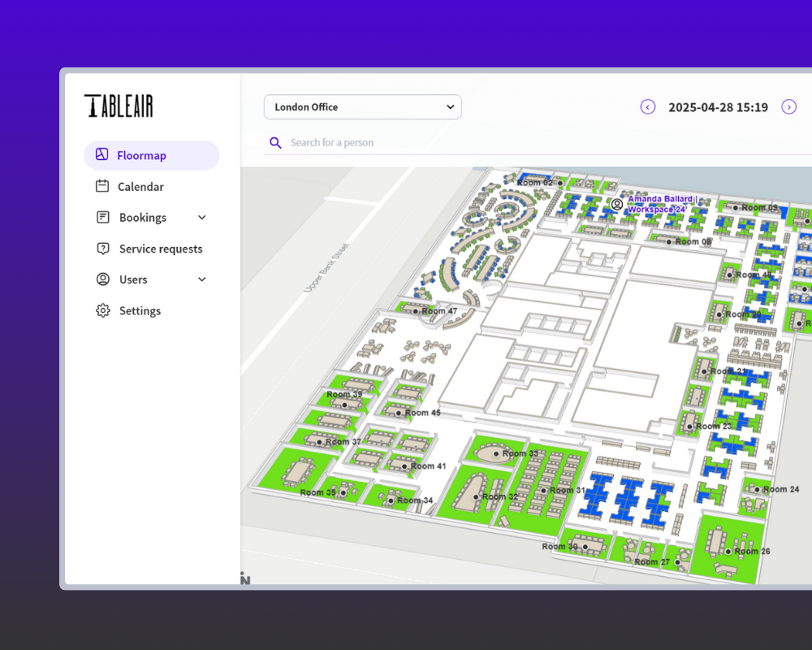Image resolution: width=812 pixels, height=650 pixels.
Task: Click the Bookings document icon
Action: point(101,217)
